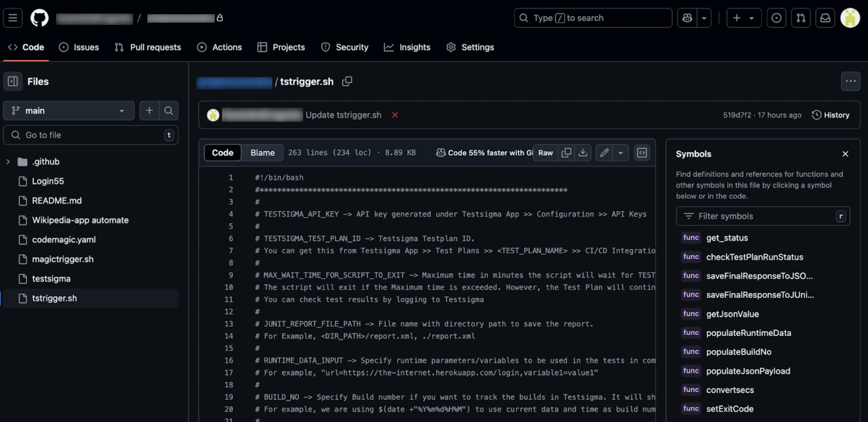Copy raw file contents icon

pyautogui.click(x=566, y=153)
